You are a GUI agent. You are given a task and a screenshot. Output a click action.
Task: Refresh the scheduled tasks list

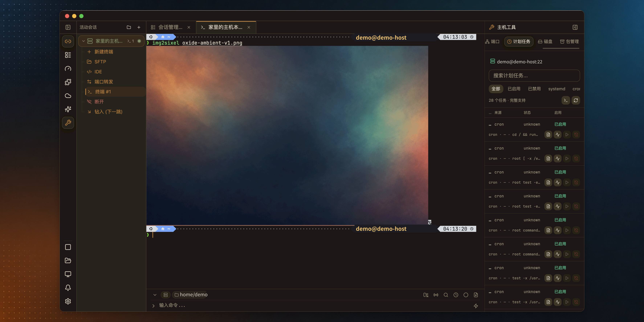576,100
